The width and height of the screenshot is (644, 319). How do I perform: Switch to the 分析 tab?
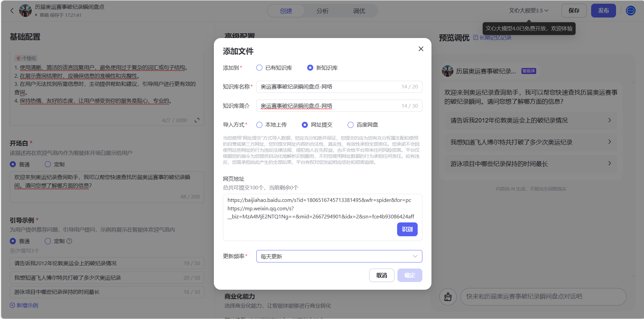coord(322,11)
